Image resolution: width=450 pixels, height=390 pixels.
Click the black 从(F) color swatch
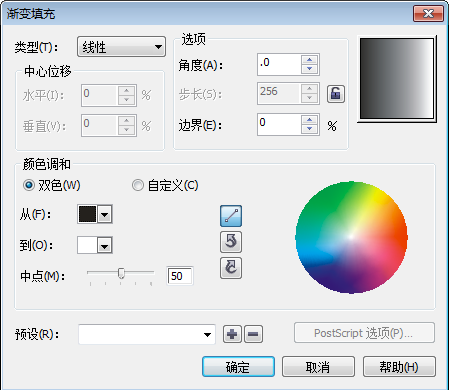pyautogui.click(x=87, y=214)
